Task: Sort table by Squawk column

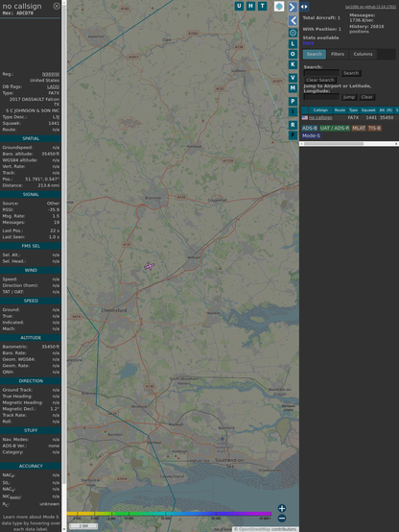Action: 368,110
